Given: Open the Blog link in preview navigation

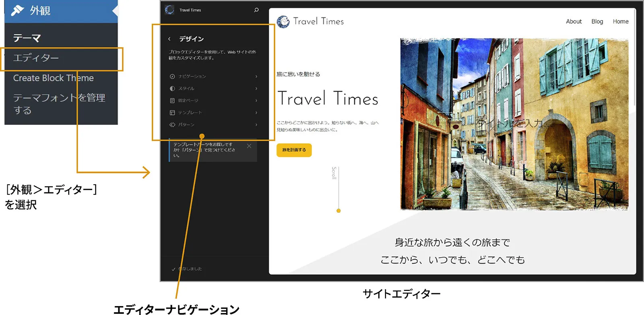Looking at the screenshot, I should tap(597, 21).
